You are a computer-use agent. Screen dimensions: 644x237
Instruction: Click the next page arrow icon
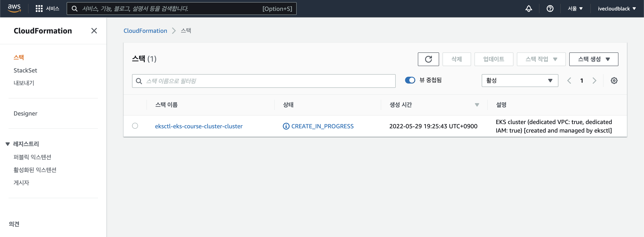click(595, 80)
